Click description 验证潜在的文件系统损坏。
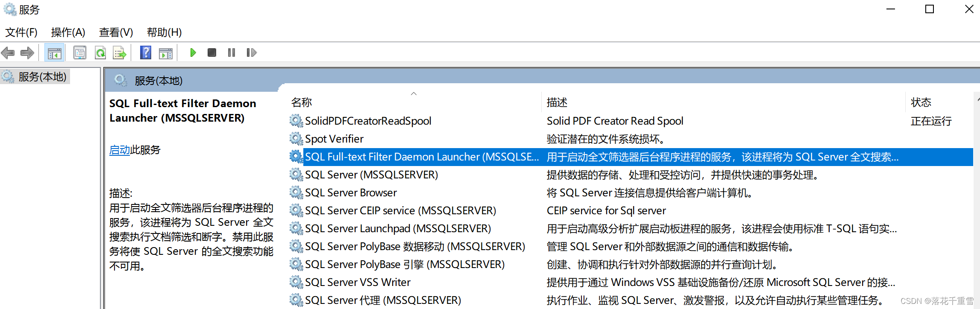Image resolution: width=980 pixels, height=309 pixels. pyautogui.click(x=606, y=139)
